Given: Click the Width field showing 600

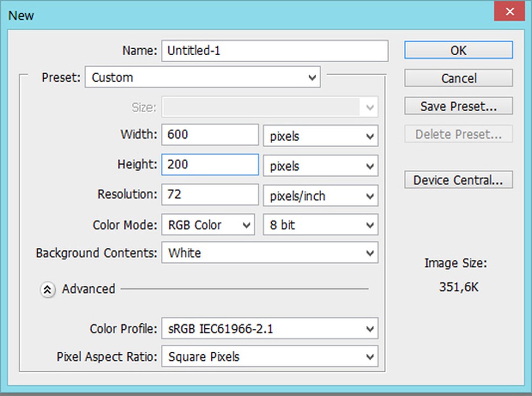Looking at the screenshot, I should pos(210,135).
